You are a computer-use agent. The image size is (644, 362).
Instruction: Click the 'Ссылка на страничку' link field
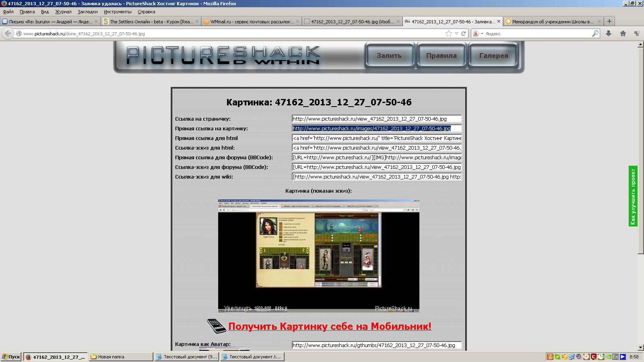377,119
